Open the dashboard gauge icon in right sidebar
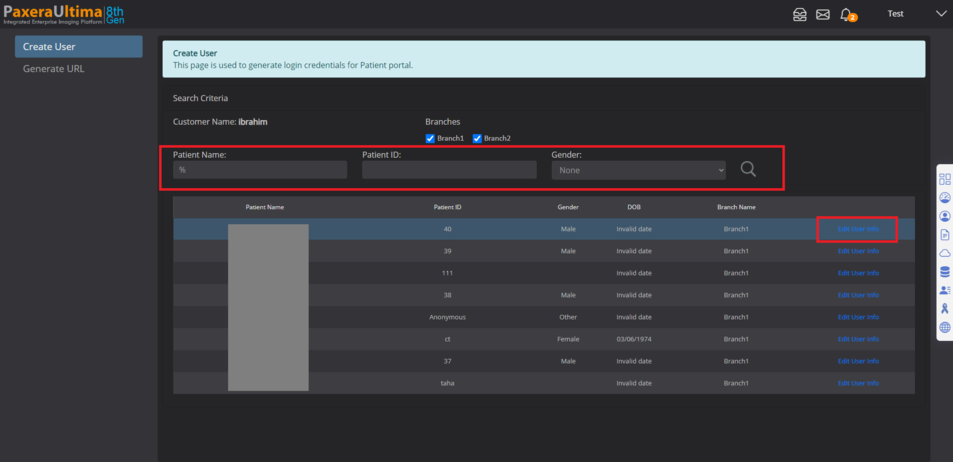The image size is (953, 462). (945, 198)
